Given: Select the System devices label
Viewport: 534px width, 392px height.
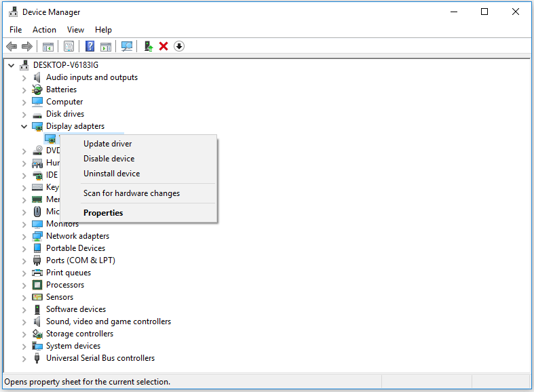Looking at the screenshot, I should point(73,346).
